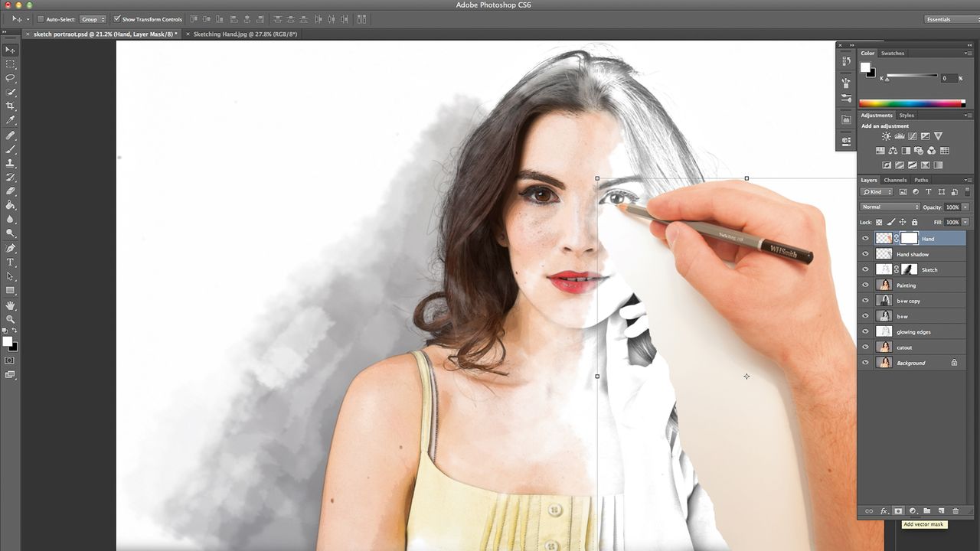Select the Painting layer thumbnail
This screenshot has height=551, width=980.
point(885,285)
